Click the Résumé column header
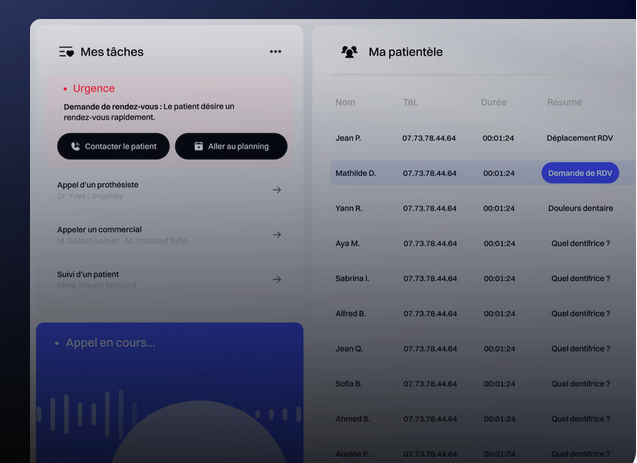The image size is (637, 463). pyautogui.click(x=564, y=102)
